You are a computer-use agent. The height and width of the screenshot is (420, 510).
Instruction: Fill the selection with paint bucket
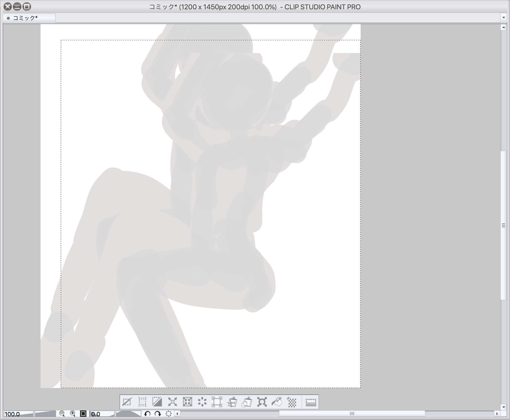[277, 402]
